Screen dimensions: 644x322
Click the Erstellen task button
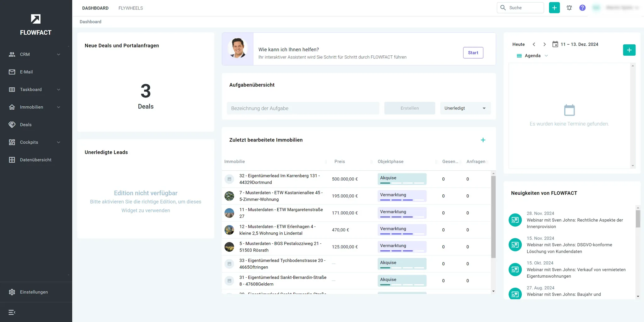point(409,108)
